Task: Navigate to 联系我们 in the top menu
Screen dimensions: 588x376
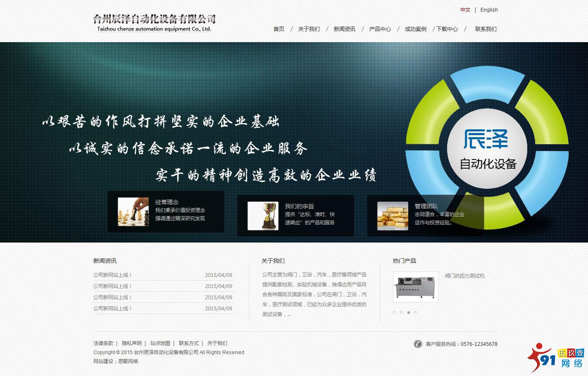Action: pyautogui.click(x=486, y=29)
